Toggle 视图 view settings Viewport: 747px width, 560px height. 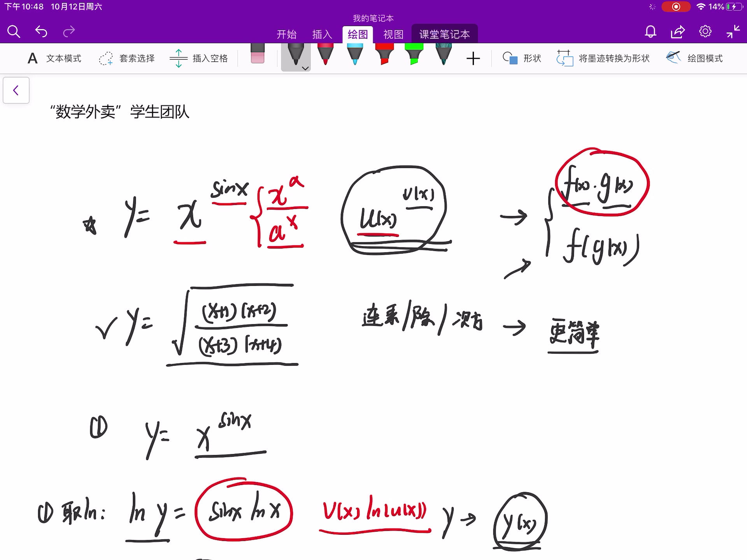coord(392,34)
